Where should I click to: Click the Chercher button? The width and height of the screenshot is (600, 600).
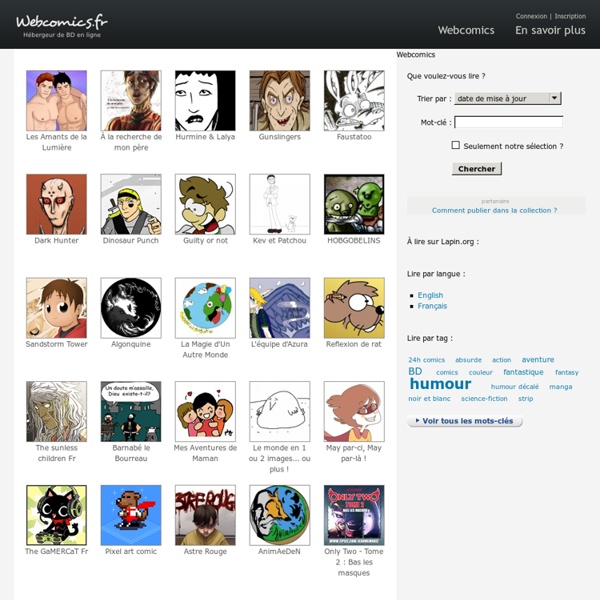point(477,169)
